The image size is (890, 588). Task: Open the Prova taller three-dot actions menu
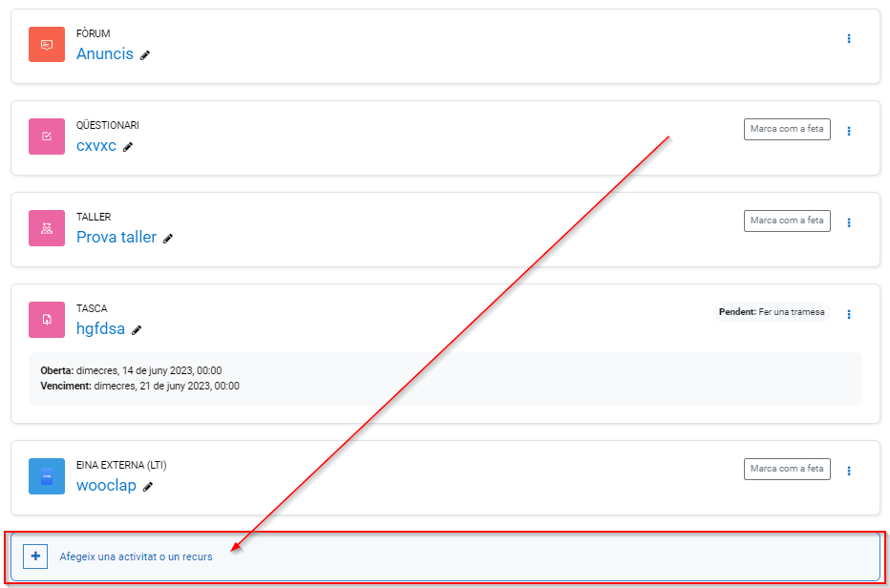point(849,222)
